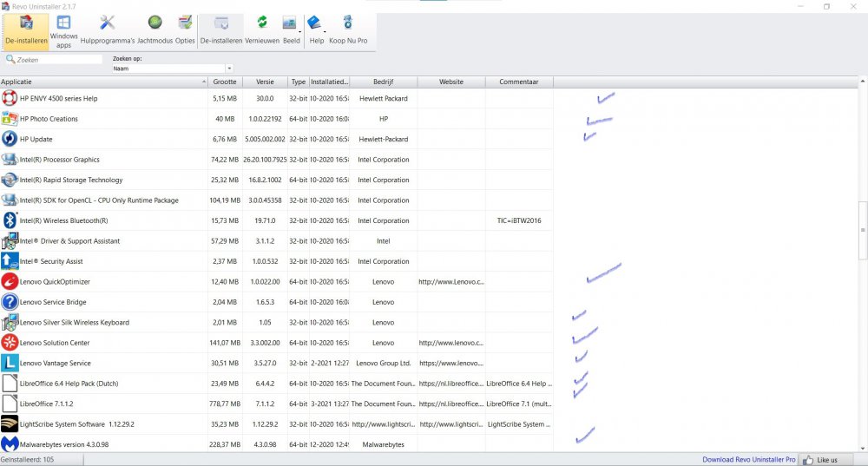Select Lenovo Service Bridge icon
The height and width of the screenshot is (466, 868).
tap(10, 302)
